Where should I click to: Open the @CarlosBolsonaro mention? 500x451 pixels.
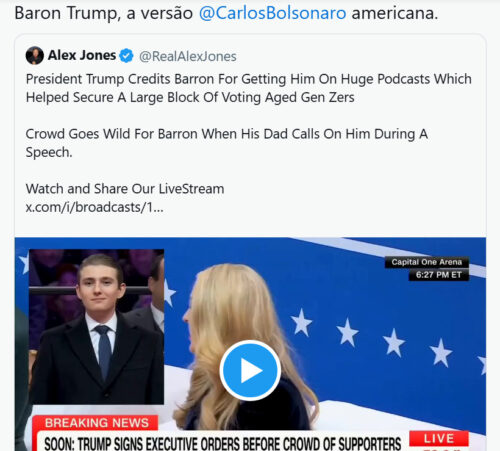click(x=272, y=13)
